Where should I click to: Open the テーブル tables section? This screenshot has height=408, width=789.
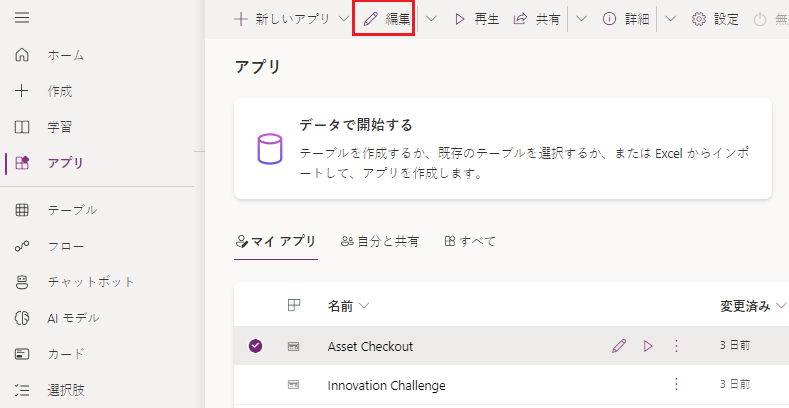click(72, 210)
